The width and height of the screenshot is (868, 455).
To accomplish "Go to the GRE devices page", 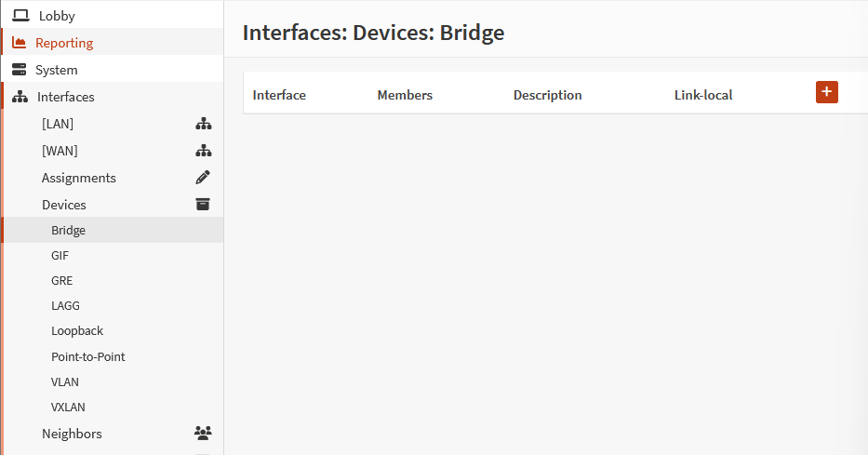I will 61,280.
